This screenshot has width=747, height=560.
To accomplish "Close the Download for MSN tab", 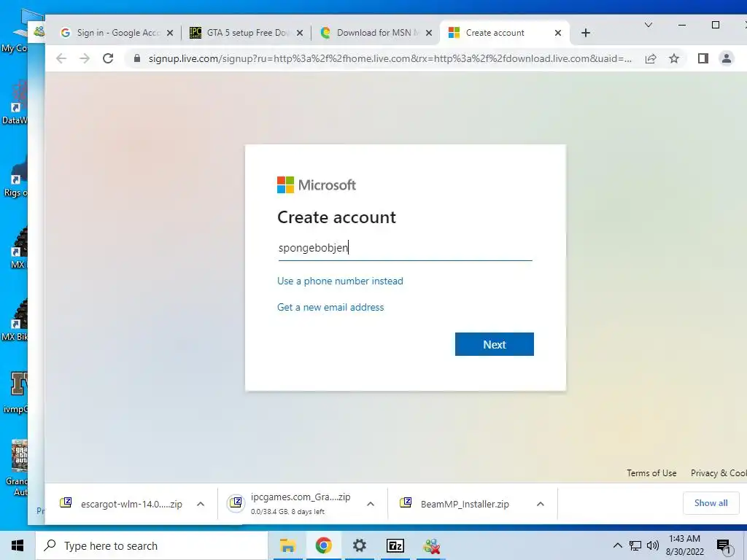I will [429, 33].
